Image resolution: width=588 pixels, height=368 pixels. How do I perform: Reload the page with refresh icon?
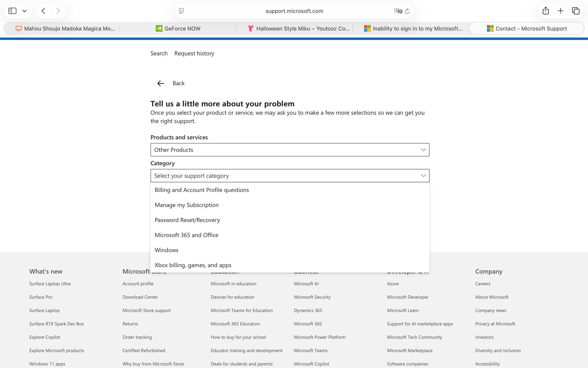[x=408, y=11]
